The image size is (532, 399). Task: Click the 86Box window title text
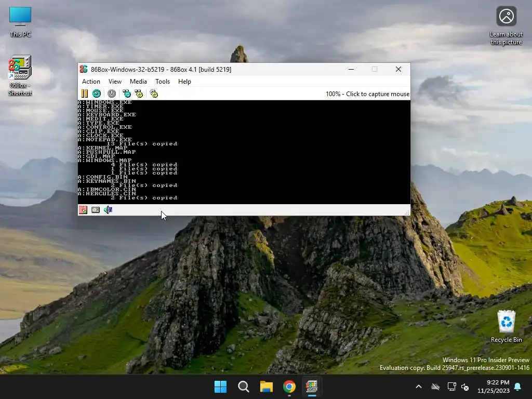pyautogui.click(x=161, y=69)
